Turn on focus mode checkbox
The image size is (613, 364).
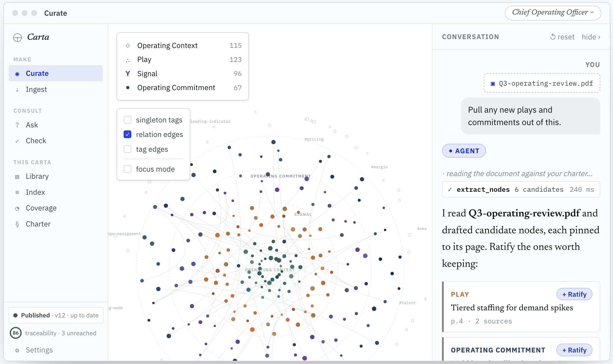tap(127, 169)
